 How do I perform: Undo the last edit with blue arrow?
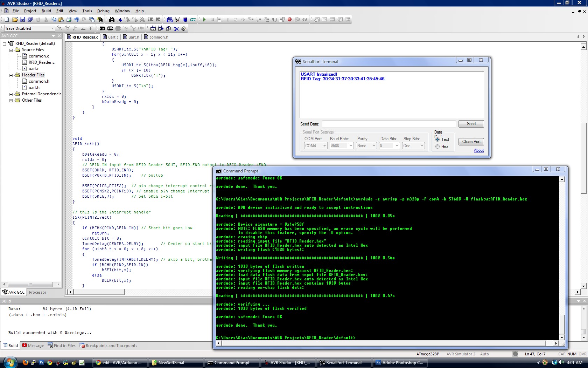click(x=76, y=20)
